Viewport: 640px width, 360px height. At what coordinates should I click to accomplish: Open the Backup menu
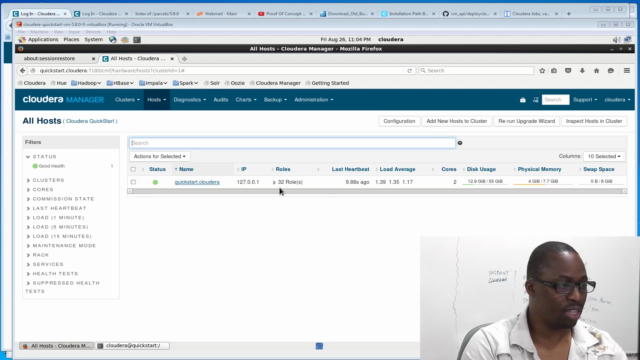point(275,100)
